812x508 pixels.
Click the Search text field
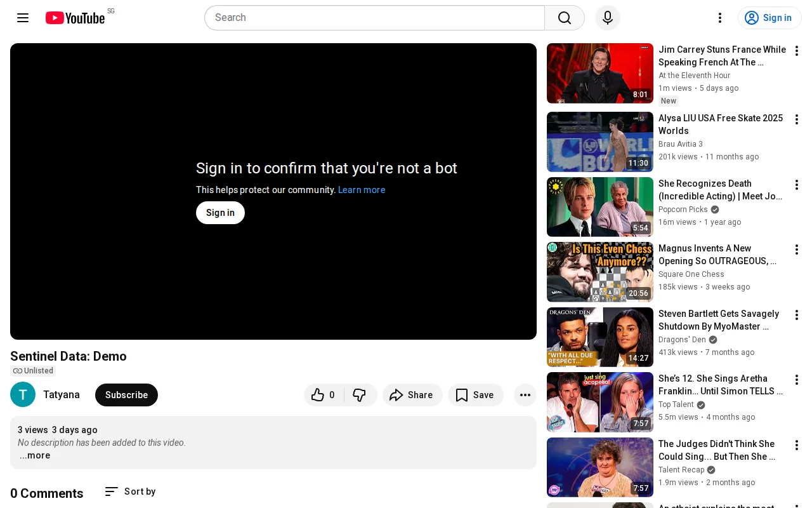(x=374, y=18)
